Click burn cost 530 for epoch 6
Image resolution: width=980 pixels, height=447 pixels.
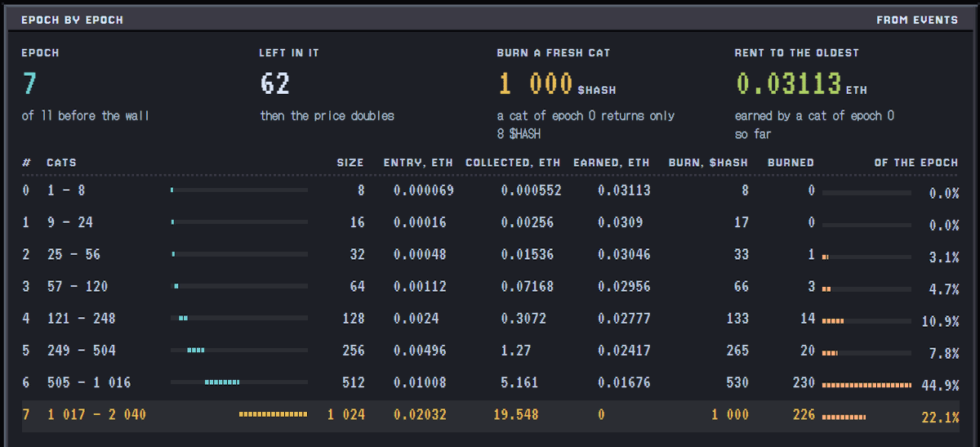[737, 382]
